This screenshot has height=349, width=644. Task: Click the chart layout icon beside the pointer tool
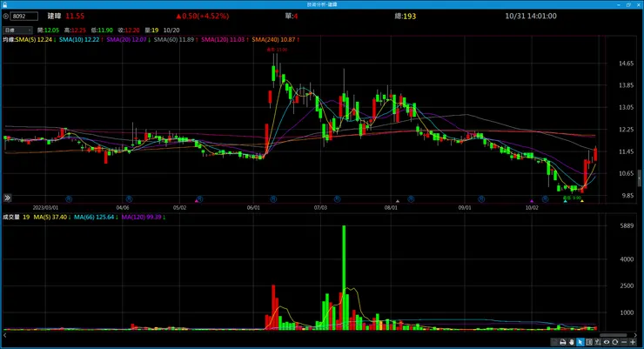tap(589, 342)
